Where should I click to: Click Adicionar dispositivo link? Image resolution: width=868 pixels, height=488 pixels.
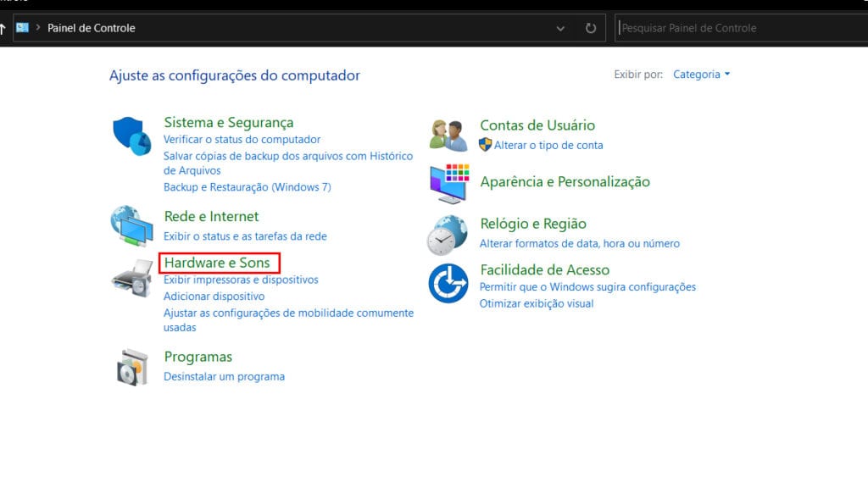214,296
